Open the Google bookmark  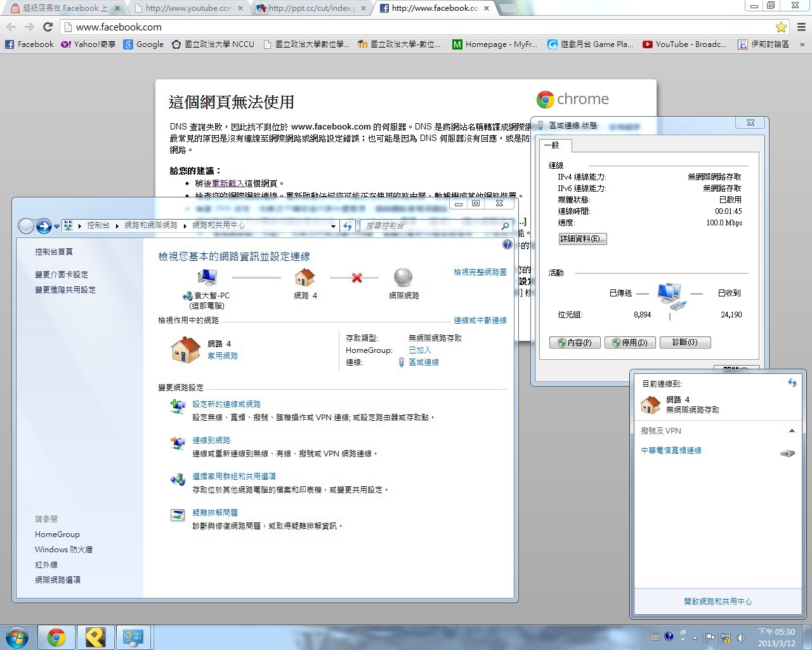[143, 44]
